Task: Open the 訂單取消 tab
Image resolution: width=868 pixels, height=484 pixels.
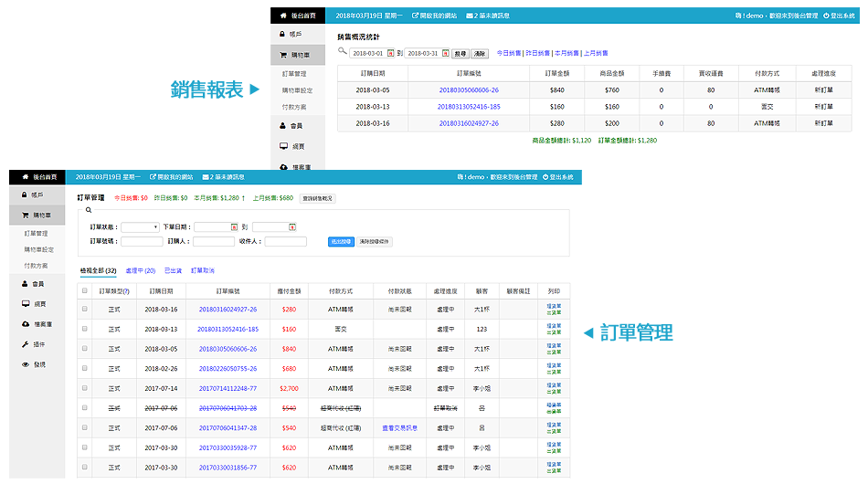Action: click(x=203, y=270)
